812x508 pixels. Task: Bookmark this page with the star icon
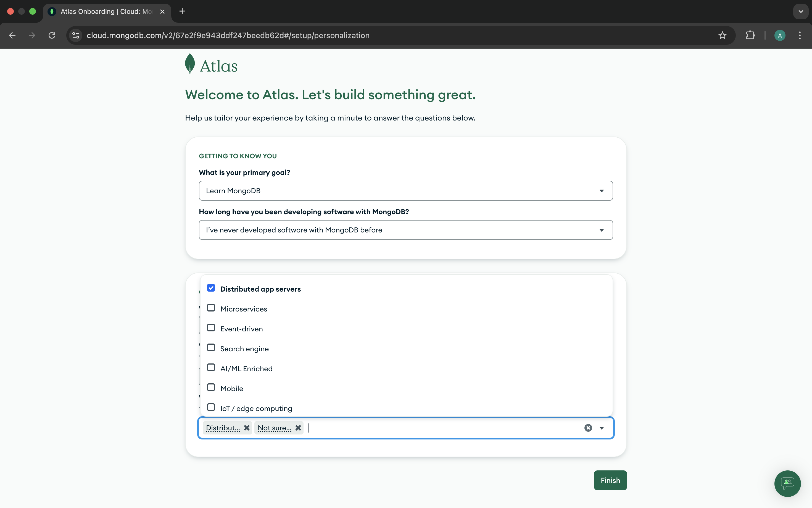[x=722, y=35]
